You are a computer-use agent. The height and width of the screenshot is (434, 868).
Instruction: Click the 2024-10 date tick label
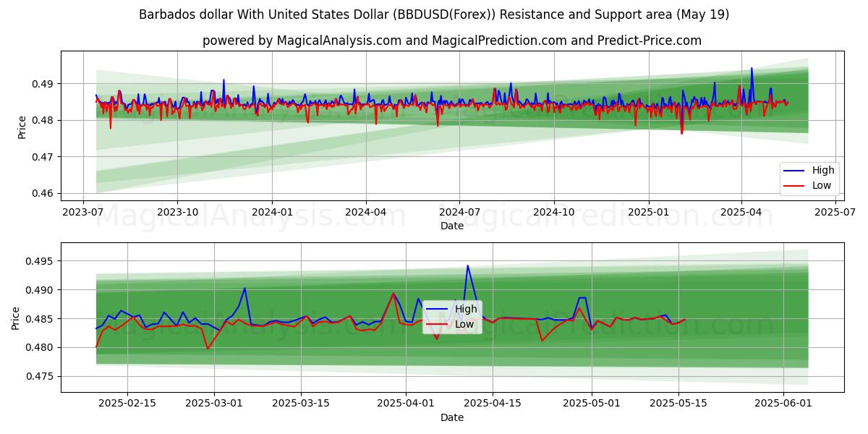554,212
